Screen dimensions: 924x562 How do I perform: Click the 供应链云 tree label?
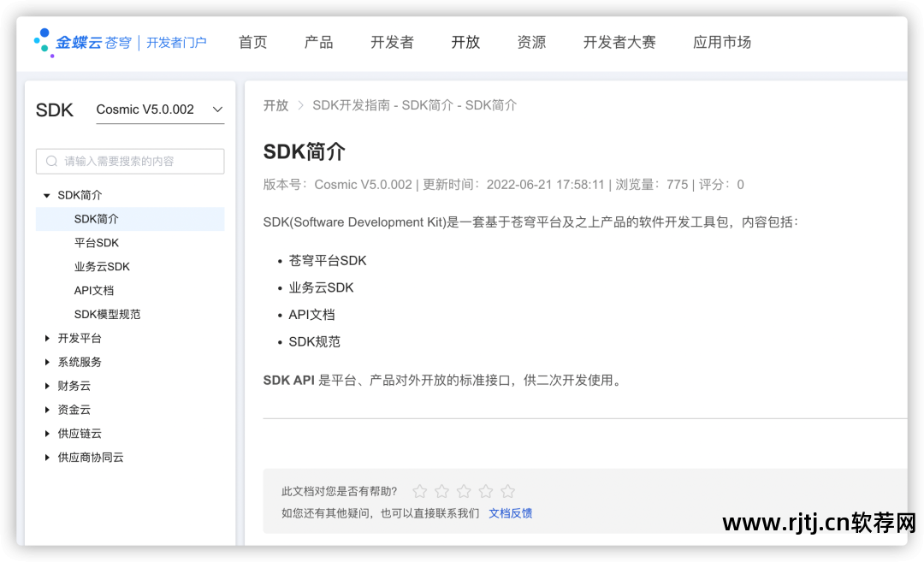coord(80,434)
